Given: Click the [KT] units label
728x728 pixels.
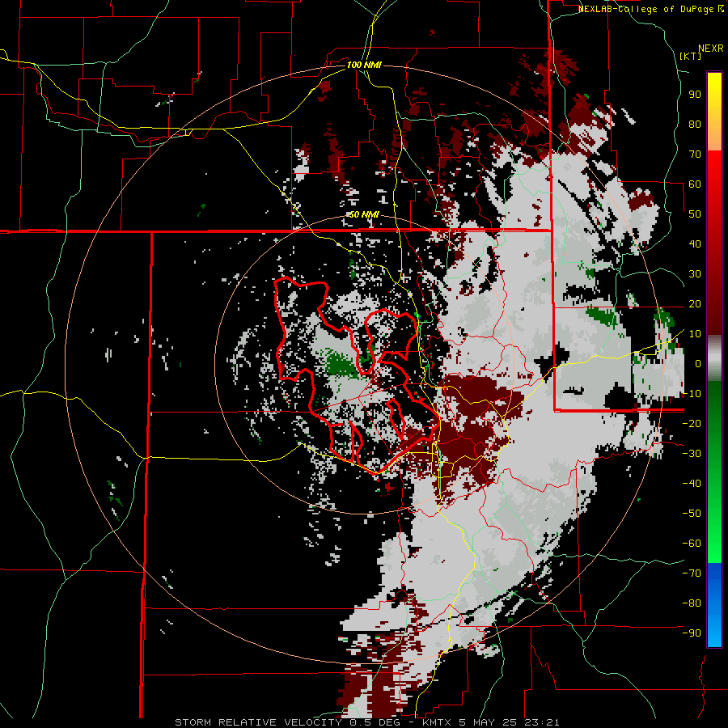Looking at the screenshot, I should click(691, 56).
